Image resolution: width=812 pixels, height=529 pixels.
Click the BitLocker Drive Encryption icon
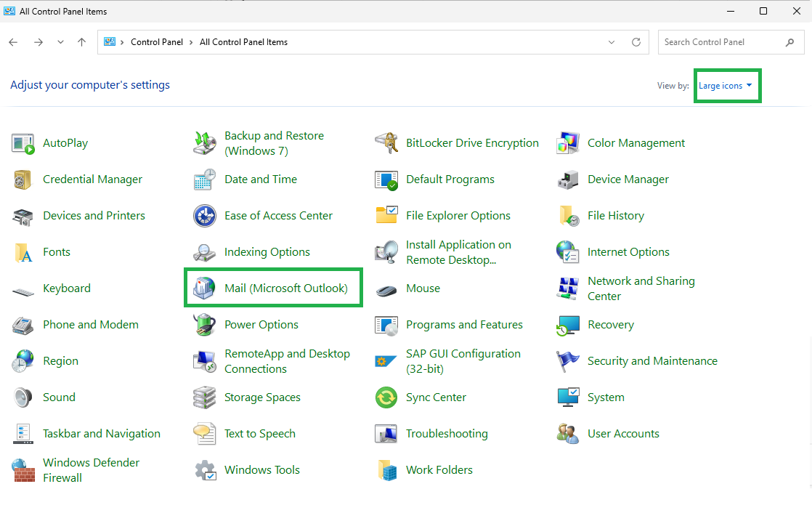386,144
